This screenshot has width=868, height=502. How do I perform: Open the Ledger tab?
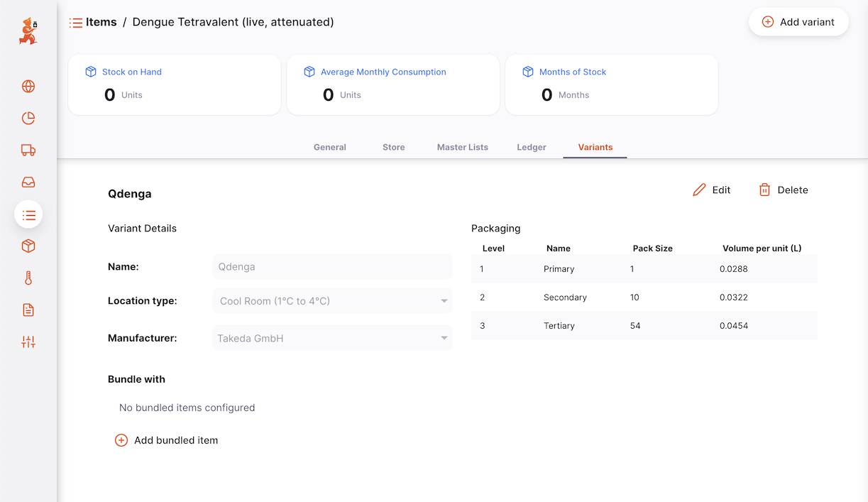click(x=532, y=147)
